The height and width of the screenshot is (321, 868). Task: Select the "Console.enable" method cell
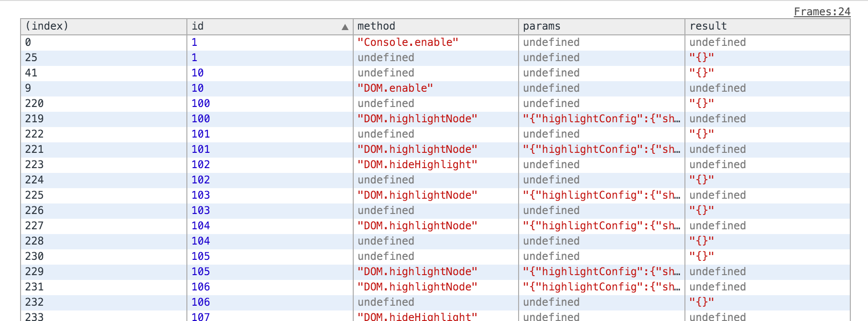click(x=408, y=43)
